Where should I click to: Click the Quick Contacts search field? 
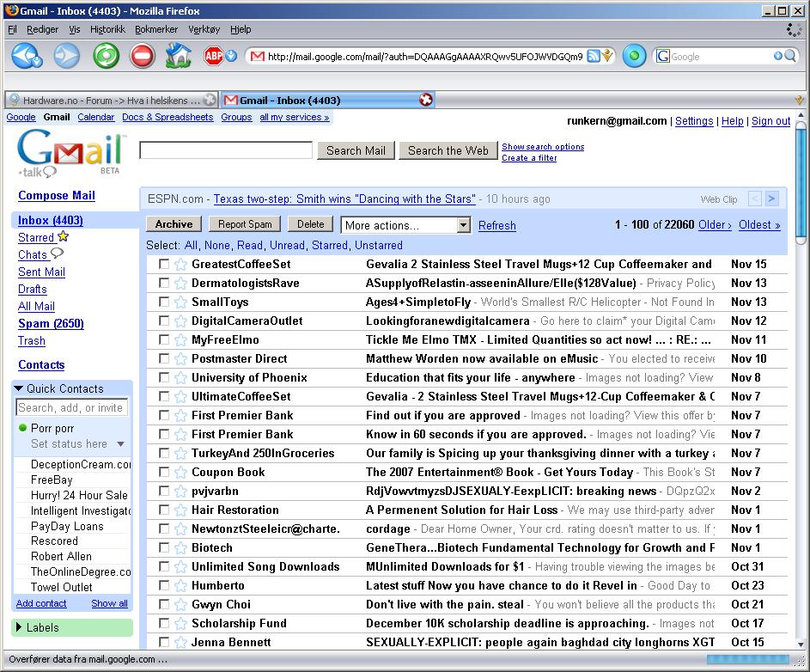click(71, 407)
